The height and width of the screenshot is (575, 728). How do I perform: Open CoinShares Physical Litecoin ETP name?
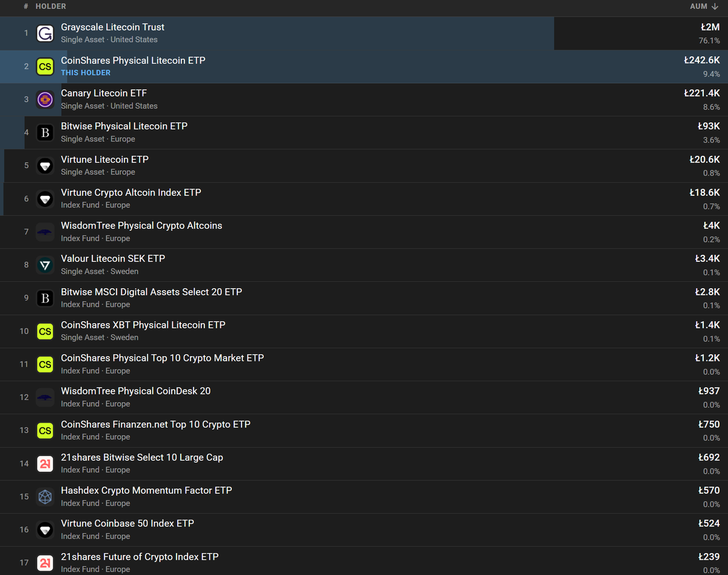click(133, 61)
